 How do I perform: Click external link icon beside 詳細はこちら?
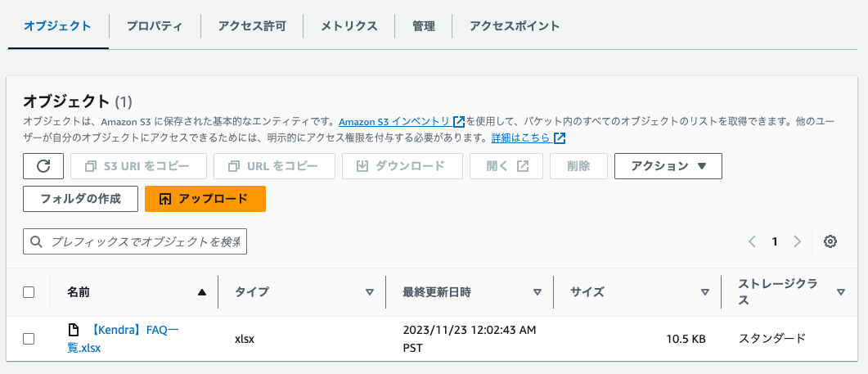pyautogui.click(x=560, y=137)
